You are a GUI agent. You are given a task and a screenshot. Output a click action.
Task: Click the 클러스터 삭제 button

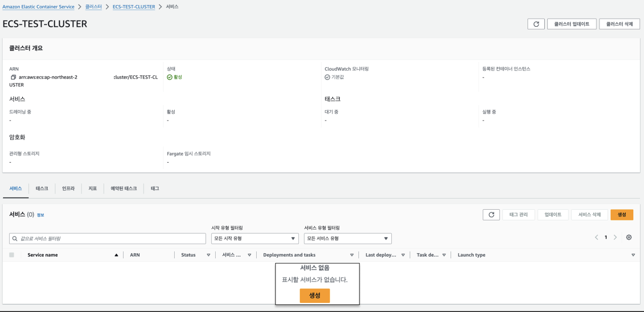coord(620,24)
